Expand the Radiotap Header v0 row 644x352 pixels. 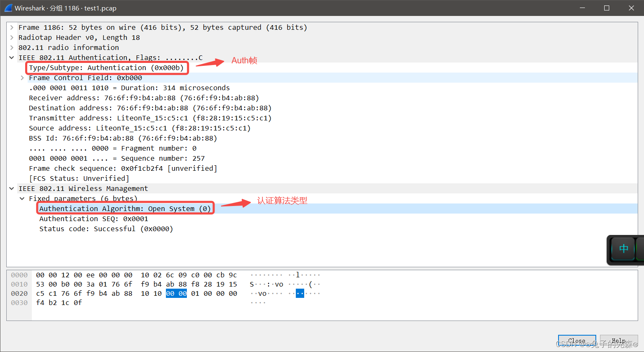click(12, 37)
